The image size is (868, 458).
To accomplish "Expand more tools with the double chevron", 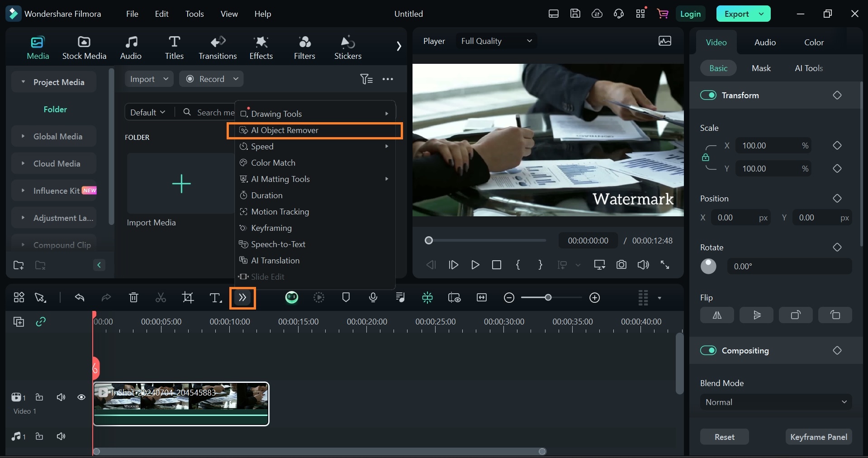I will tap(242, 298).
